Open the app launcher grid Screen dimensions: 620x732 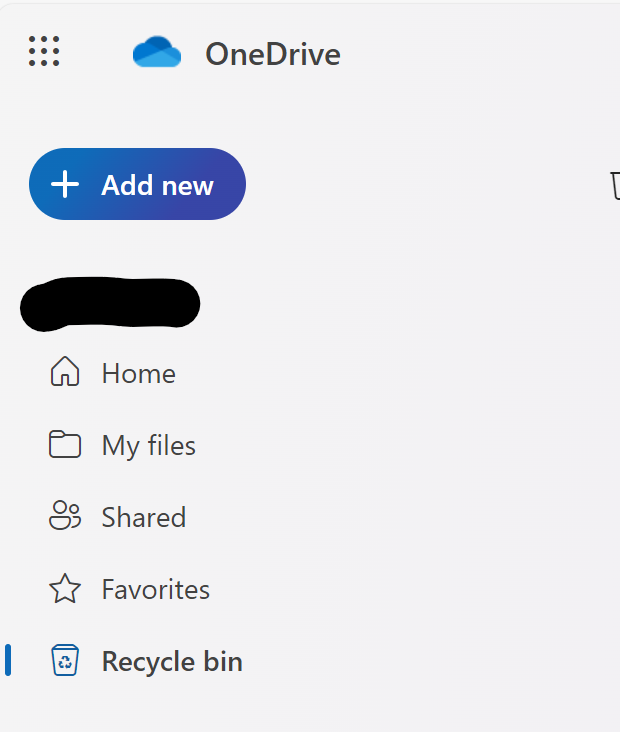click(44, 51)
